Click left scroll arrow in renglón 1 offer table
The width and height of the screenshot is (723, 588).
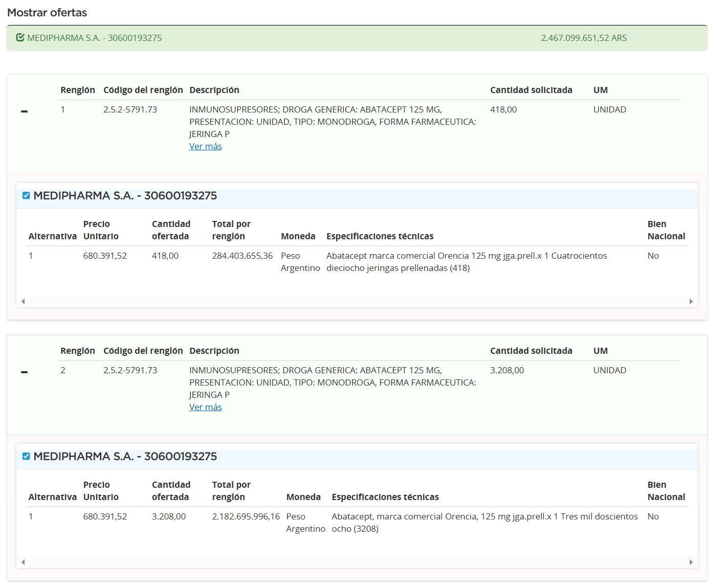[x=23, y=301]
